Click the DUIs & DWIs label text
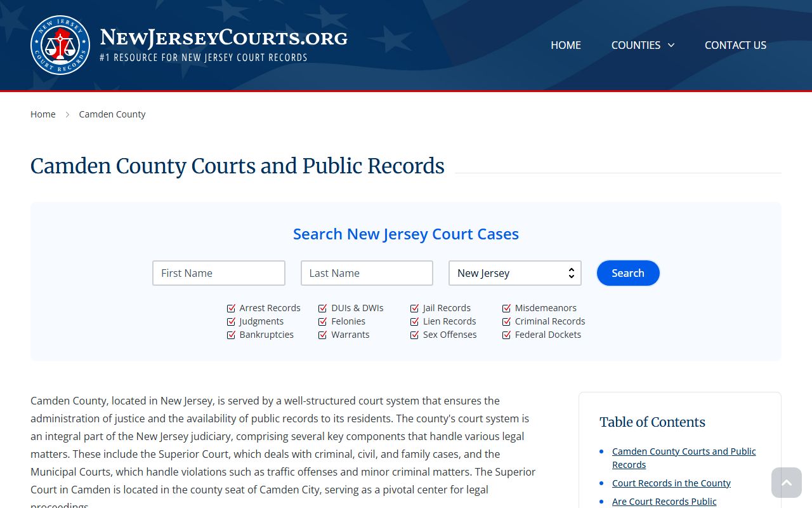This screenshot has width=812, height=508. 357,308
